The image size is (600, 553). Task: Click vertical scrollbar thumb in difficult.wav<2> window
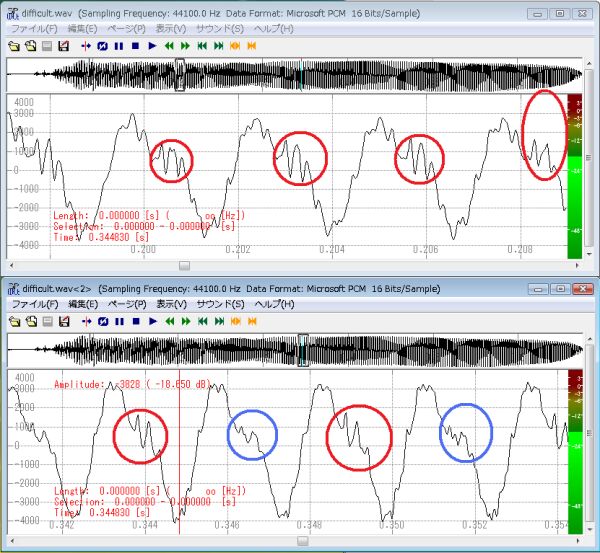coord(589,433)
